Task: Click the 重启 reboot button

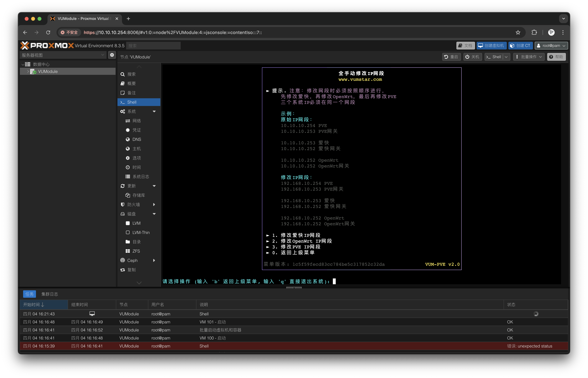Action: (x=451, y=57)
